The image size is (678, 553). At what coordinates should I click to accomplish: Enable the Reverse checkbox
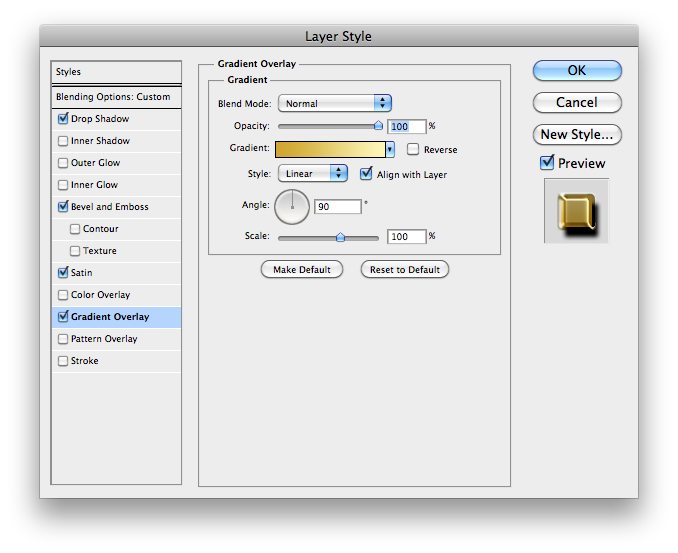[413, 149]
